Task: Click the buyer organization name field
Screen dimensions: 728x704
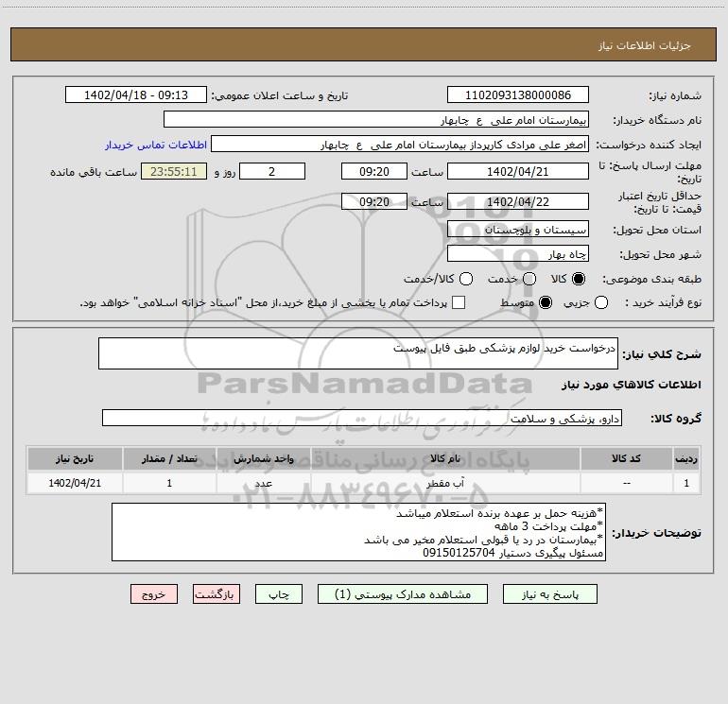Action: pos(376,119)
